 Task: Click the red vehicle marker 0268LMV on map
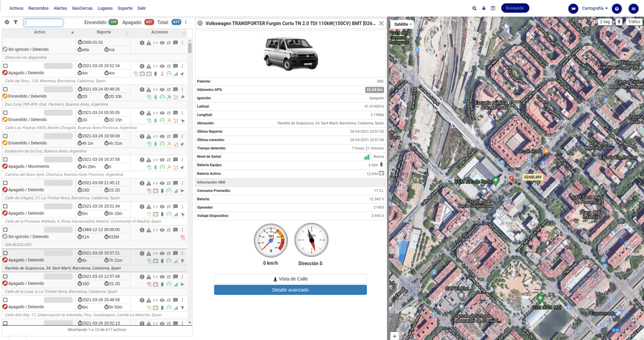click(x=512, y=178)
